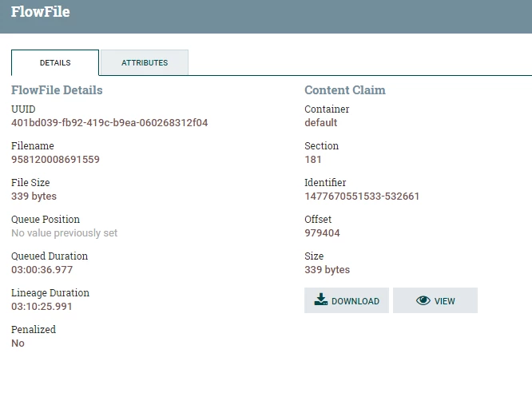Click the download tray icon
This screenshot has height=397, width=532.
coord(320,300)
